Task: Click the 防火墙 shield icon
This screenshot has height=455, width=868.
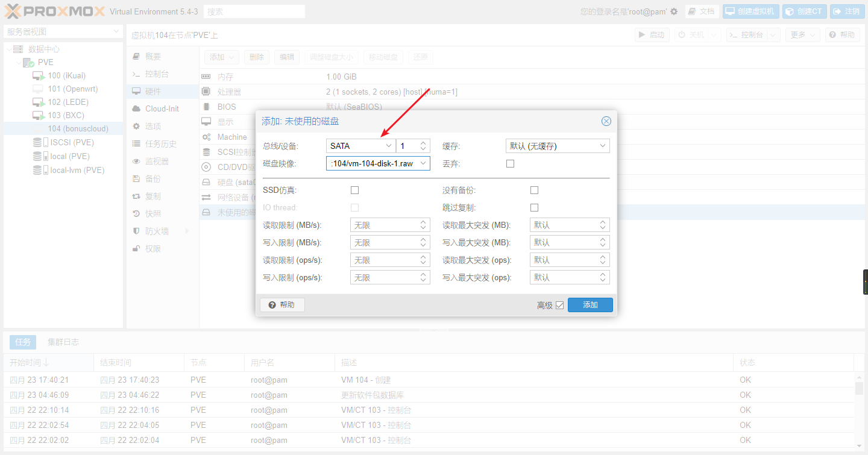Action: (x=136, y=231)
